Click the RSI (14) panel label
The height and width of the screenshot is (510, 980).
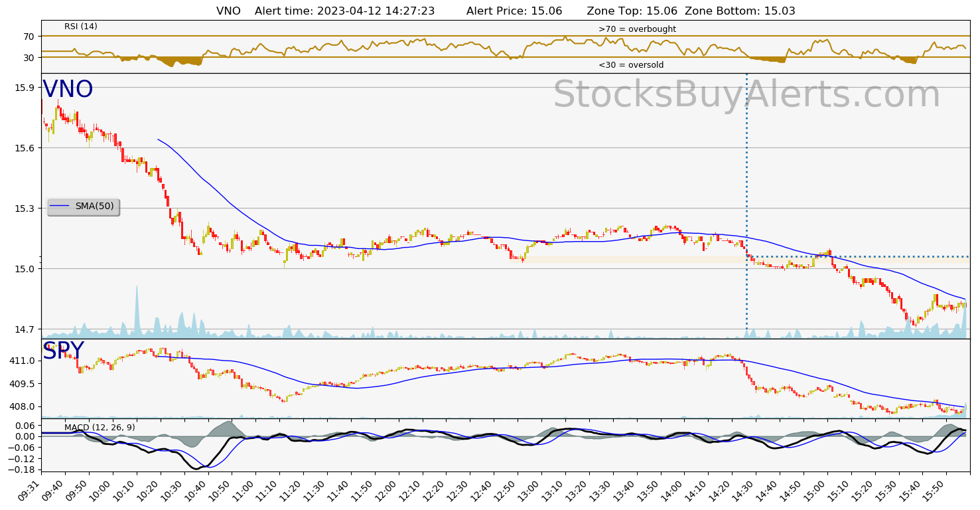click(80, 27)
